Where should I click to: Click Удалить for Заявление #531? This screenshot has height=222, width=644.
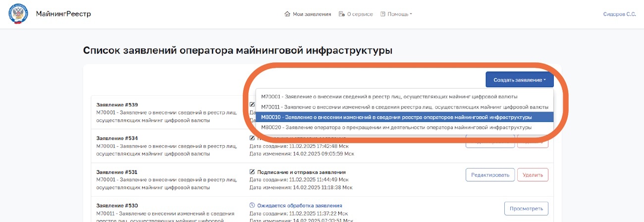(x=533, y=175)
